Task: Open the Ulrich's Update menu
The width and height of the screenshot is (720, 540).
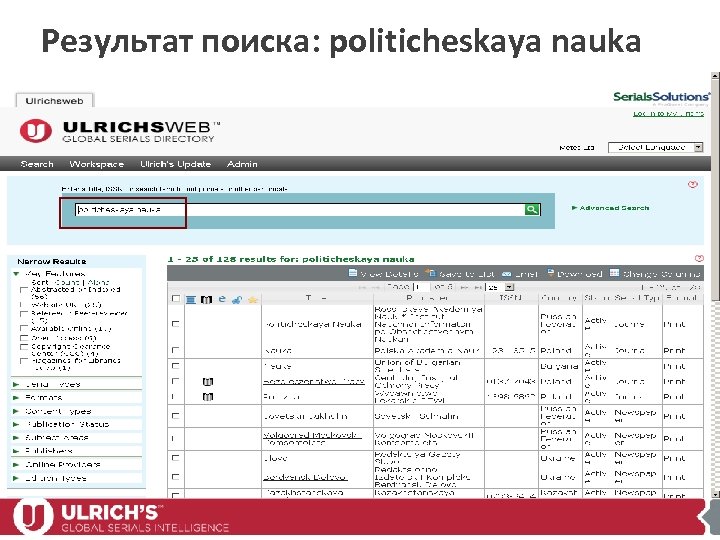Action: [x=175, y=164]
